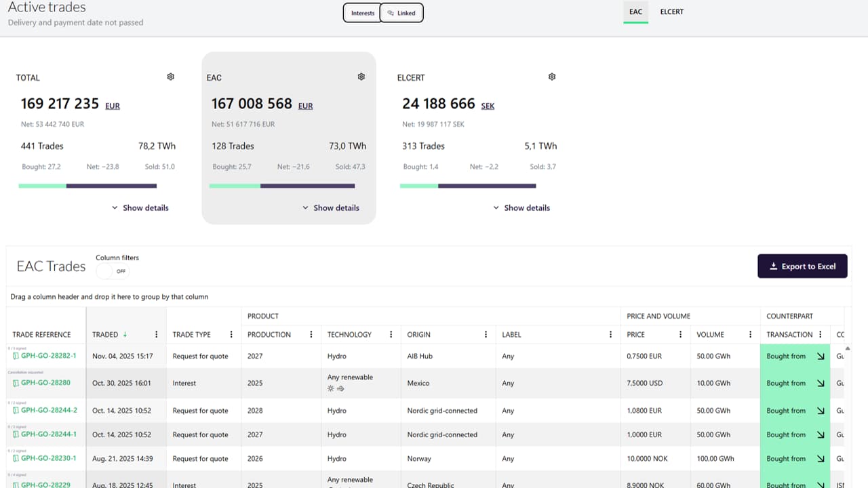Select the EAC tab
The width and height of the screenshot is (868, 488).
coord(635,12)
